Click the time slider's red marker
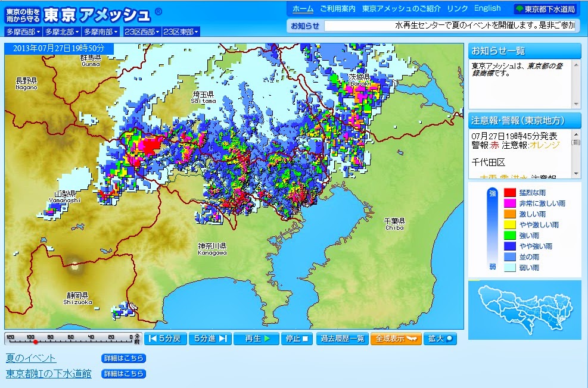The width and height of the screenshot is (588, 388). pyautogui.click(x=35, y=342)
